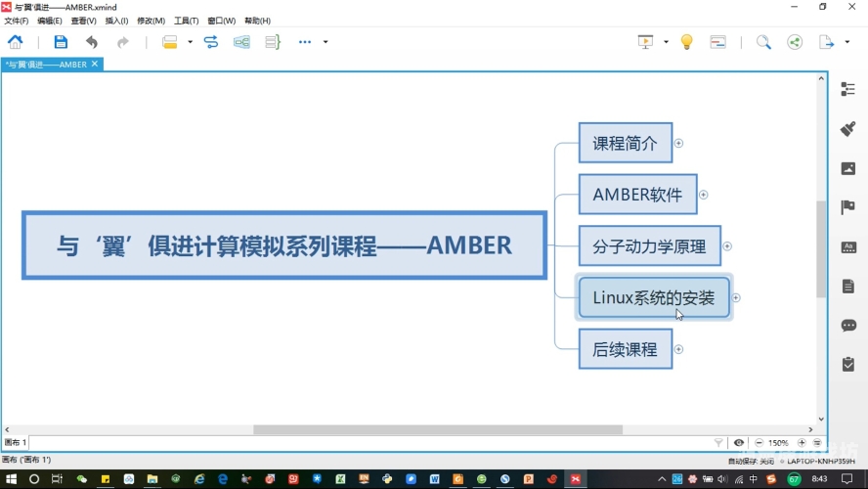Viewport: 868px width, 489px height.
Task: Open the 工具(T) menu
Action: click(187, 22)
